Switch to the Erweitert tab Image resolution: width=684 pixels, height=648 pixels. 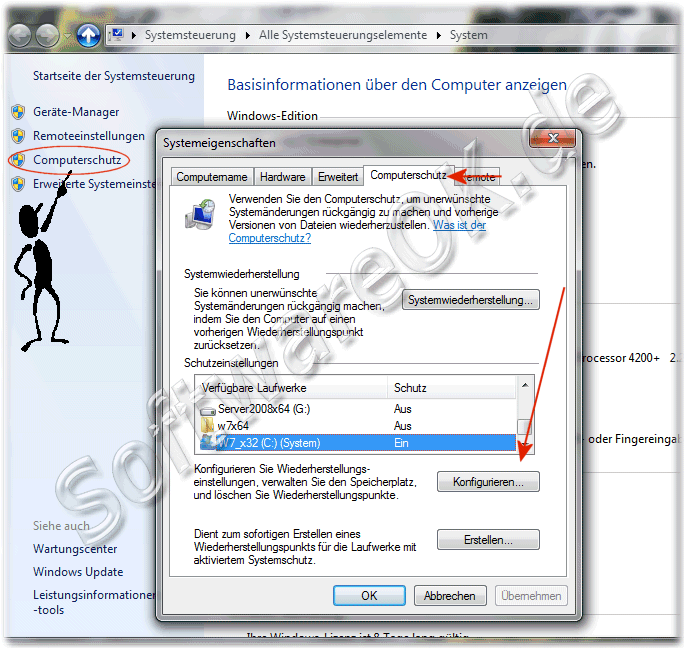pos(338,177)
